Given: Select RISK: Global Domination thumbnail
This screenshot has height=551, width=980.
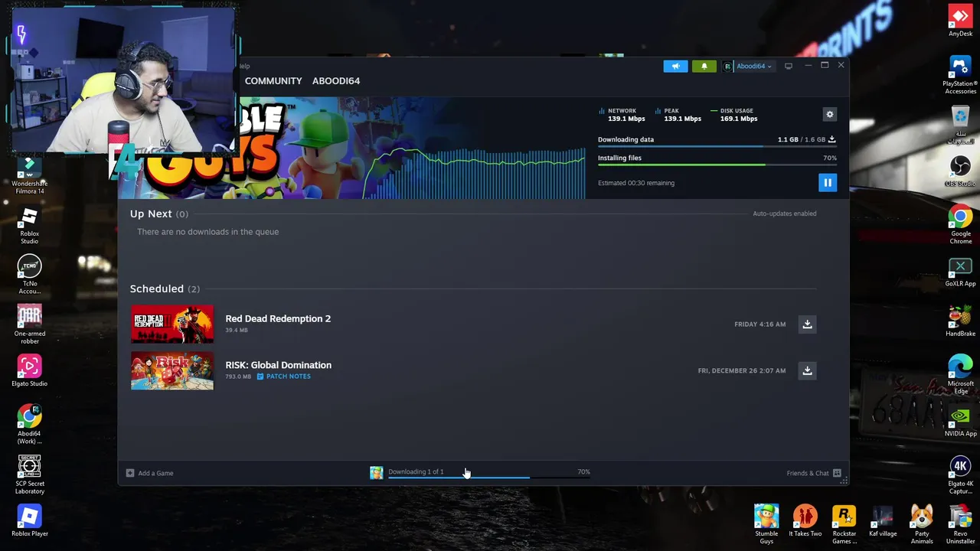Looking at the screenshot, I should (172, 370).
